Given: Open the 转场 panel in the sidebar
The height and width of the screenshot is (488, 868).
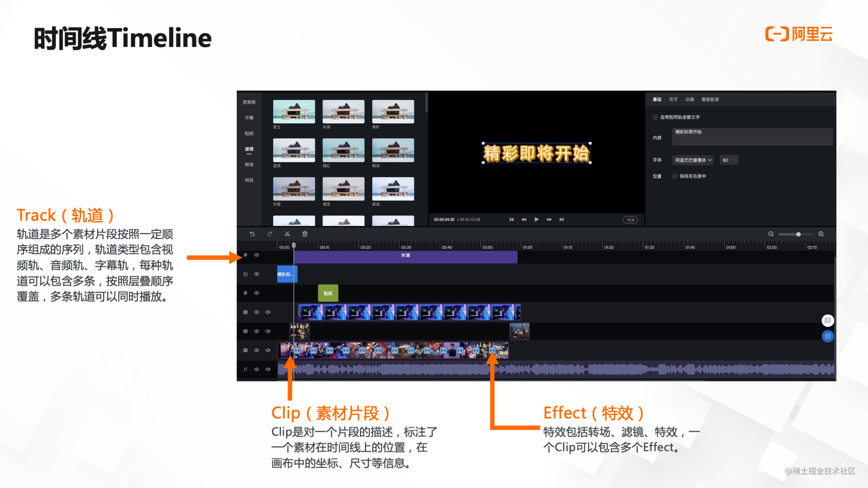Looking at the screenshot, I should (249, 164).
